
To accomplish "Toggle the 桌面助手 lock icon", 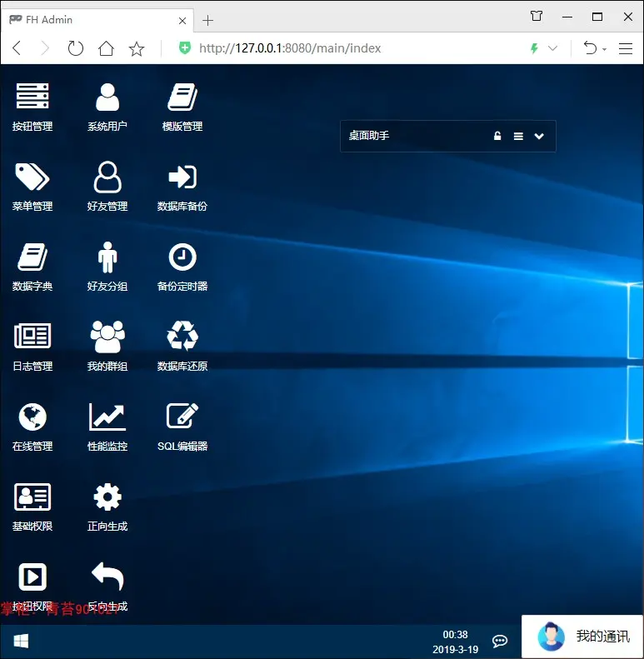I will click(x=497, y=136).
